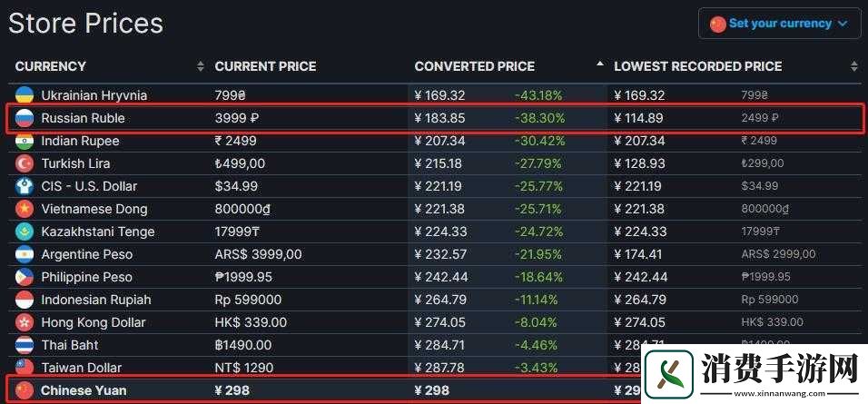This screenshot has width=868, height=404.
Task: Click the Kazakhstani flag icon
Action: (25, 232)
